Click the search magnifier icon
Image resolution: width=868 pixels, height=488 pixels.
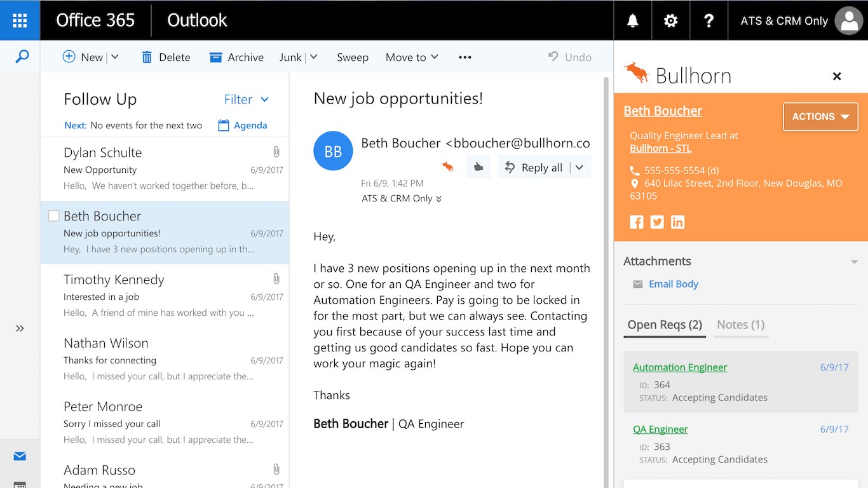coord(22,57)
